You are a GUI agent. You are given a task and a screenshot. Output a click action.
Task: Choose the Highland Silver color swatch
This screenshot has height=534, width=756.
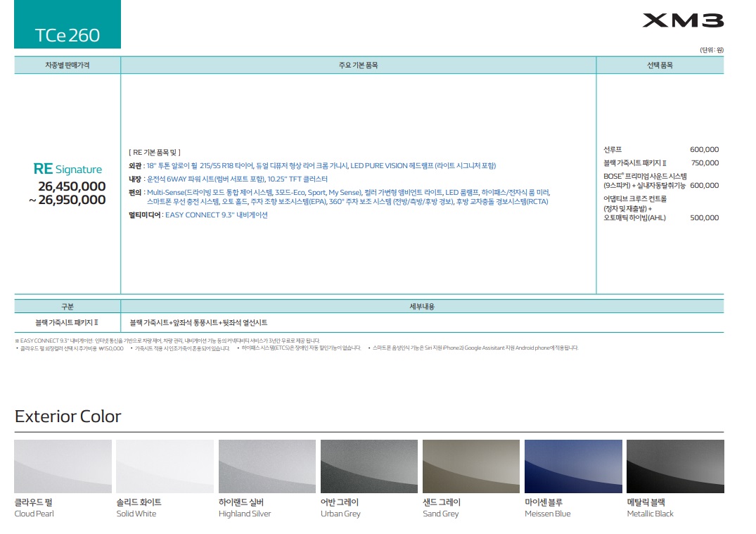coord(267,466)
